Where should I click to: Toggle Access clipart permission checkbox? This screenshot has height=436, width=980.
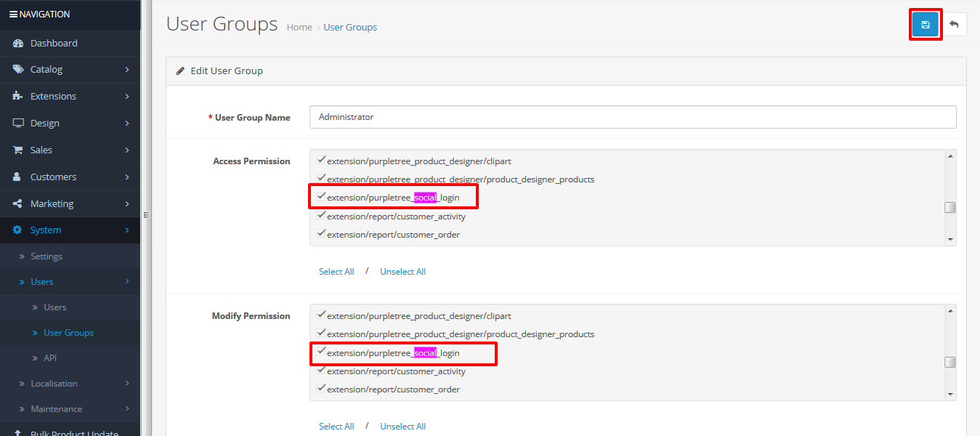(x=321, y=159)
